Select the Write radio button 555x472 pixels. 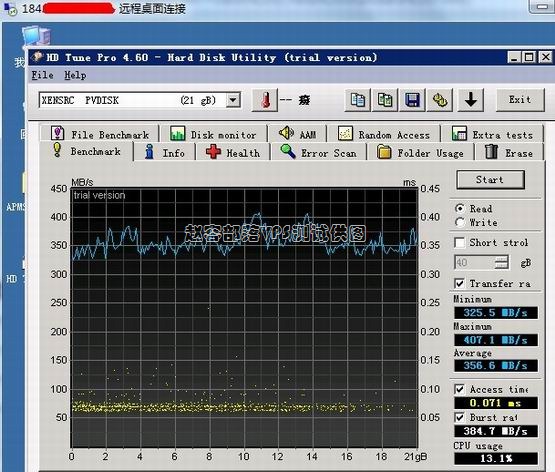pos(459,222)
